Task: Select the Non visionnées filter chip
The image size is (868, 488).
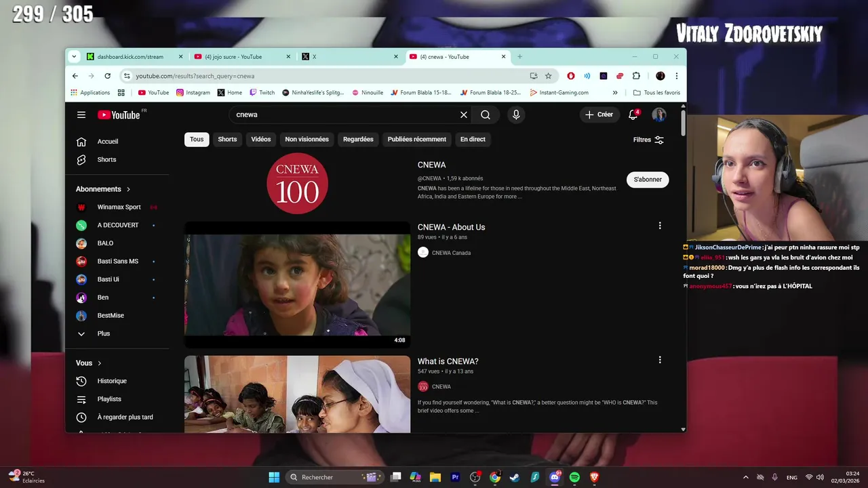Action: click(307, 139)
